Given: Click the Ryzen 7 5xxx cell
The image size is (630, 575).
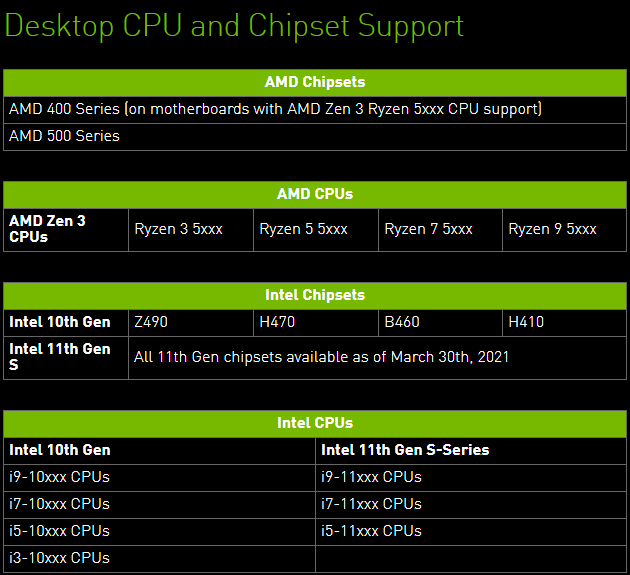Looking at the screenshot, I should [429, 229].
